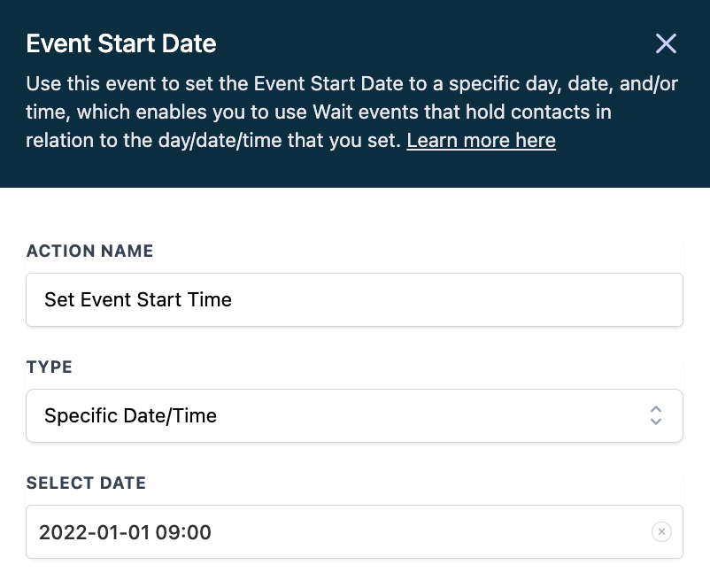Click the "09:00" time portion of date
Image resolution: width=710 pixels, height=588 pixels.
pos(185,532)
